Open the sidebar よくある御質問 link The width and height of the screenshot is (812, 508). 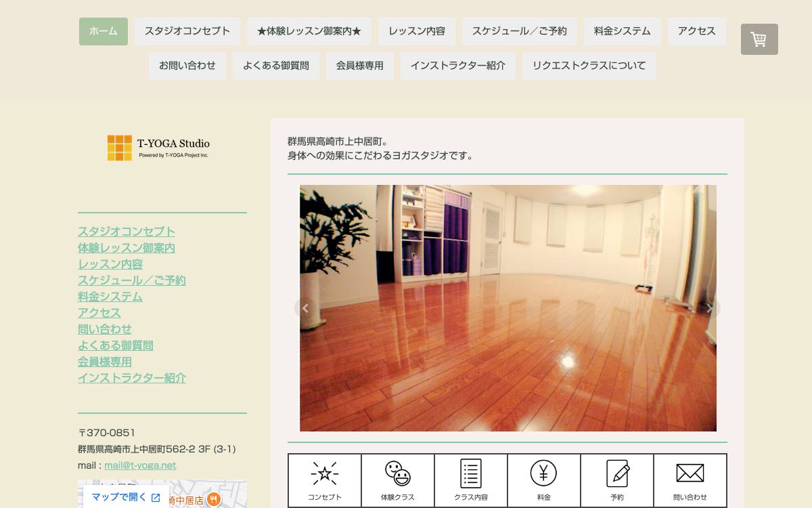pyautogui.click(x=116, y=345)
